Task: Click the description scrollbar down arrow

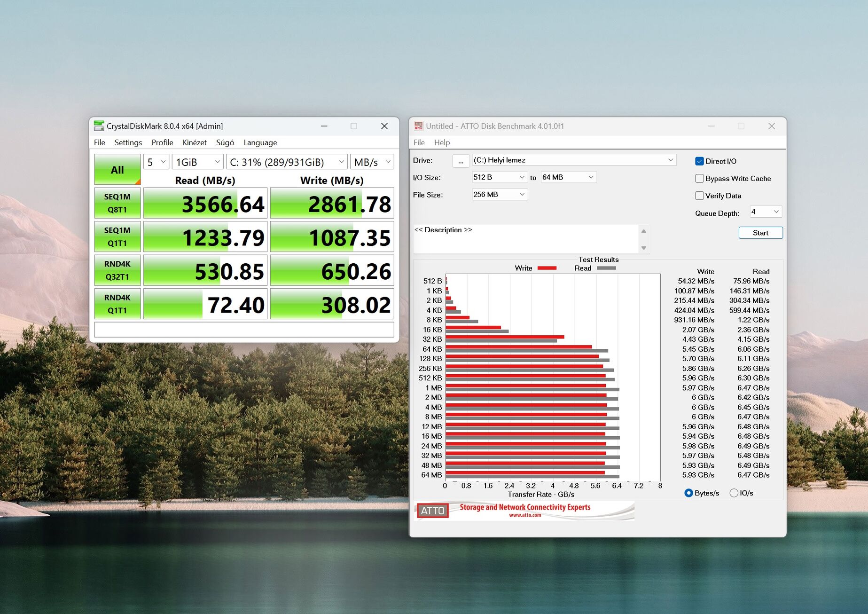Action: 644,248
